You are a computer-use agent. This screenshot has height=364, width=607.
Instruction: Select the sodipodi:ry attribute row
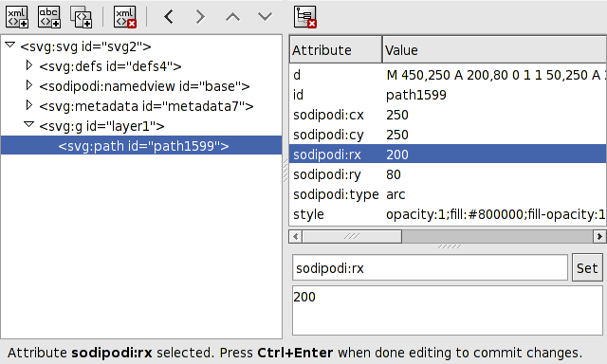pos(448,174)
